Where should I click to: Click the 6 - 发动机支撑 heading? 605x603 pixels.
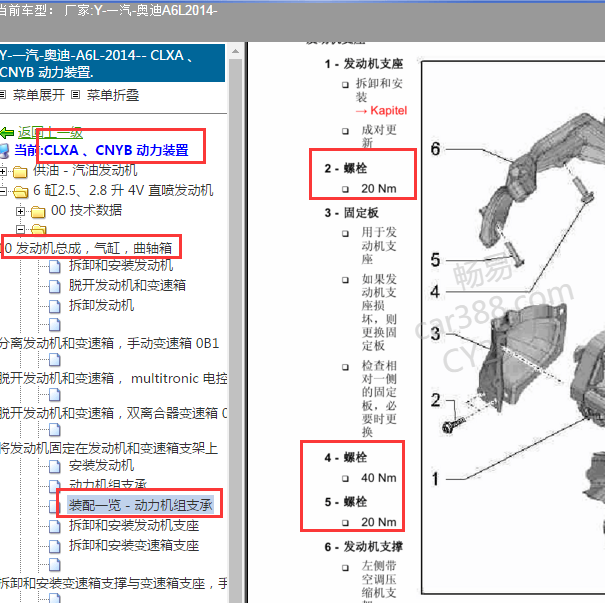click(x=364, y=547)
